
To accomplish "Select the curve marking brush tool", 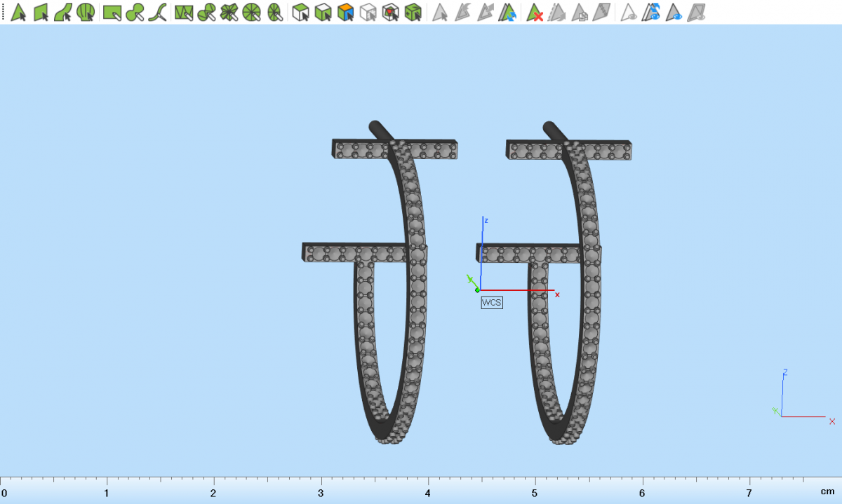I will coord(158,12).
